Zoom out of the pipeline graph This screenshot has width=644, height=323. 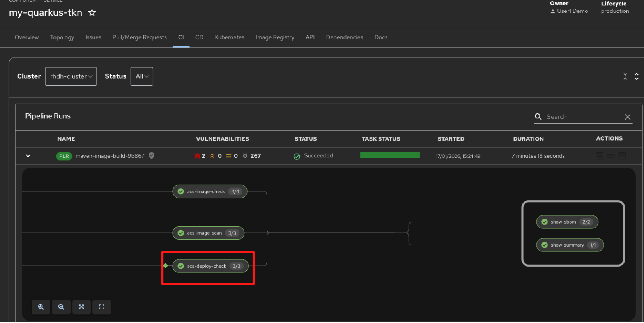pyautogui.click(x=61, y=307)
